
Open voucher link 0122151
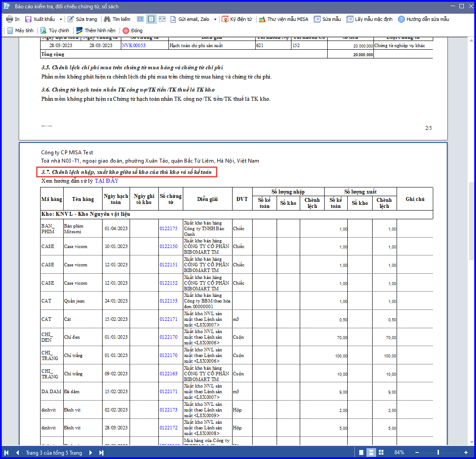pyautogui.click(x=168, y=265)
